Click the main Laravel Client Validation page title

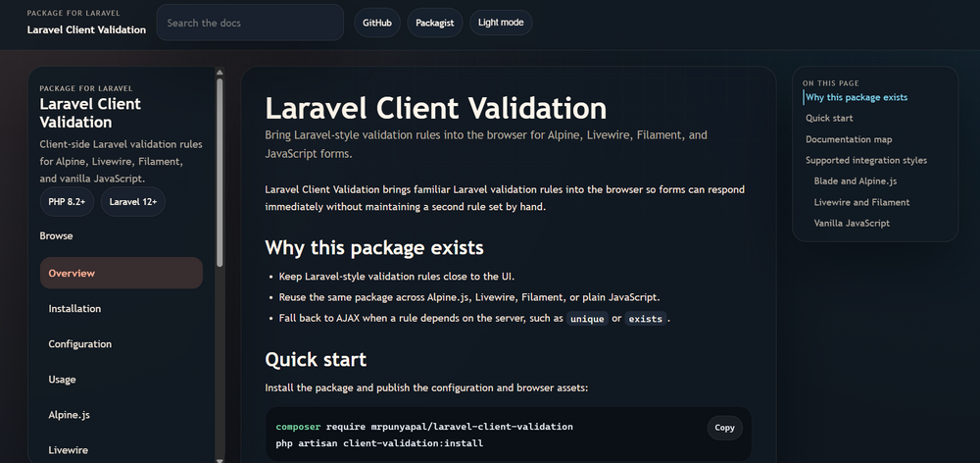[436, 108]
